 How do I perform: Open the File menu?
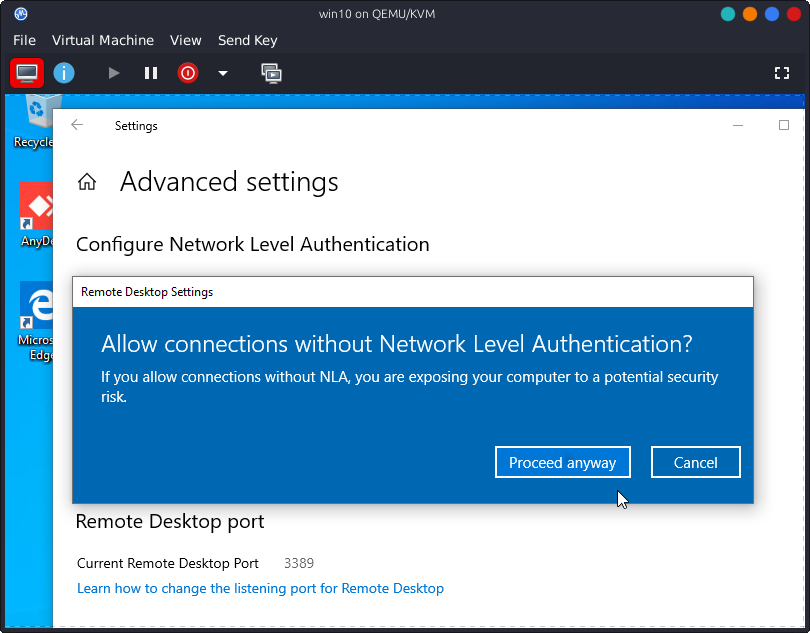(x=24, y=40)
